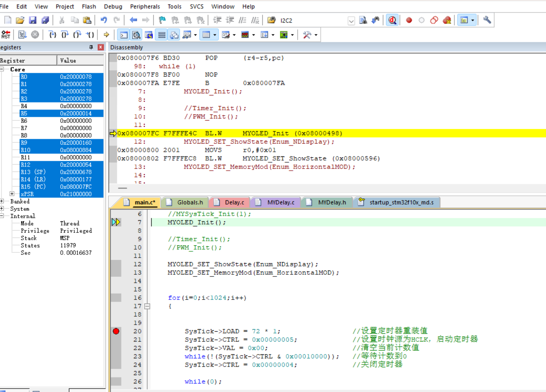Toggle the Disassembly window button
The image size is (546, 392).
[x=136, y=35]
